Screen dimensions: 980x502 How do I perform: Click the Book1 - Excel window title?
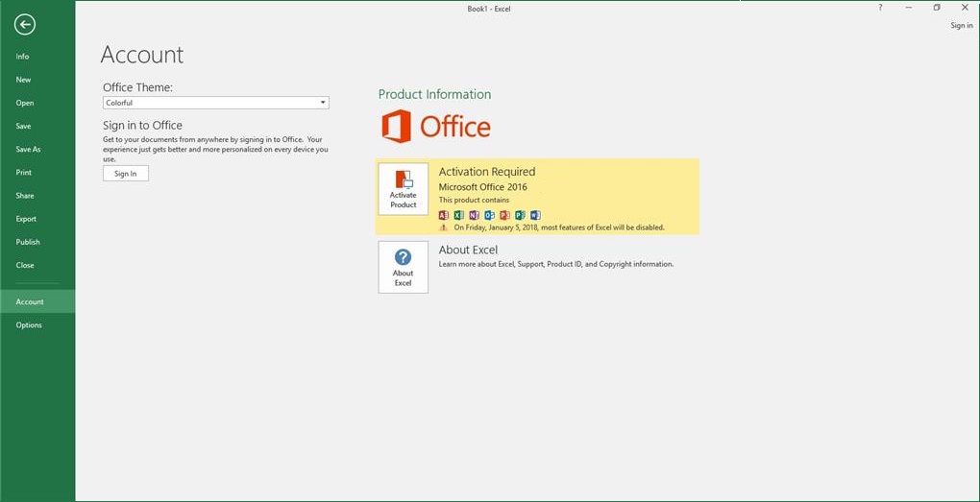tap(489, 9)
